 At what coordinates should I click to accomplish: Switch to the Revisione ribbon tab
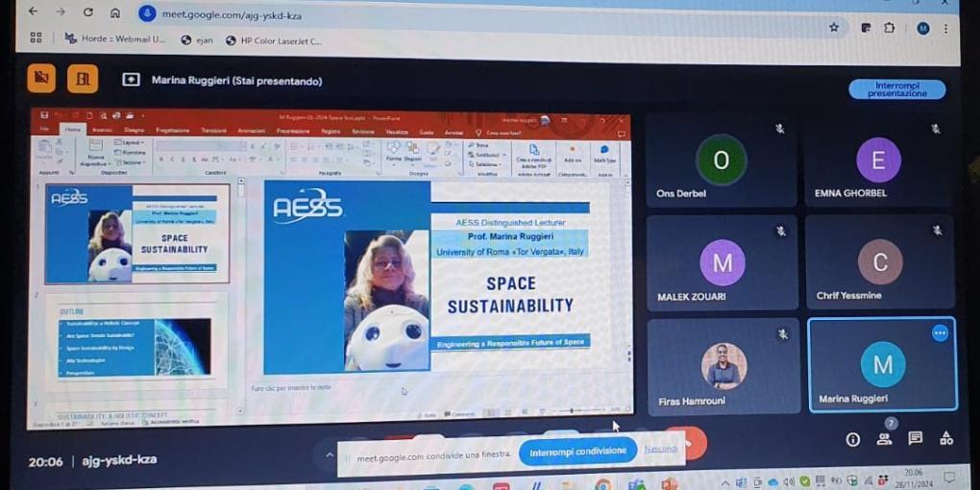(x=362, y=132)
